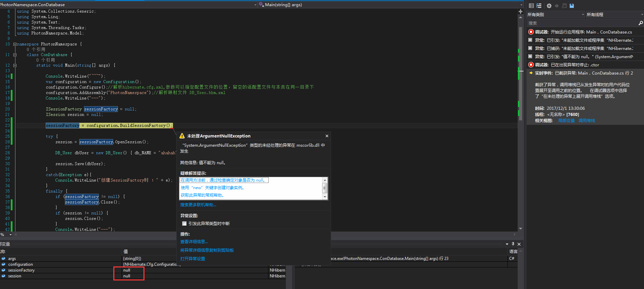Open the Main(string[] args) member dropdown arrow

coord(521,5)
